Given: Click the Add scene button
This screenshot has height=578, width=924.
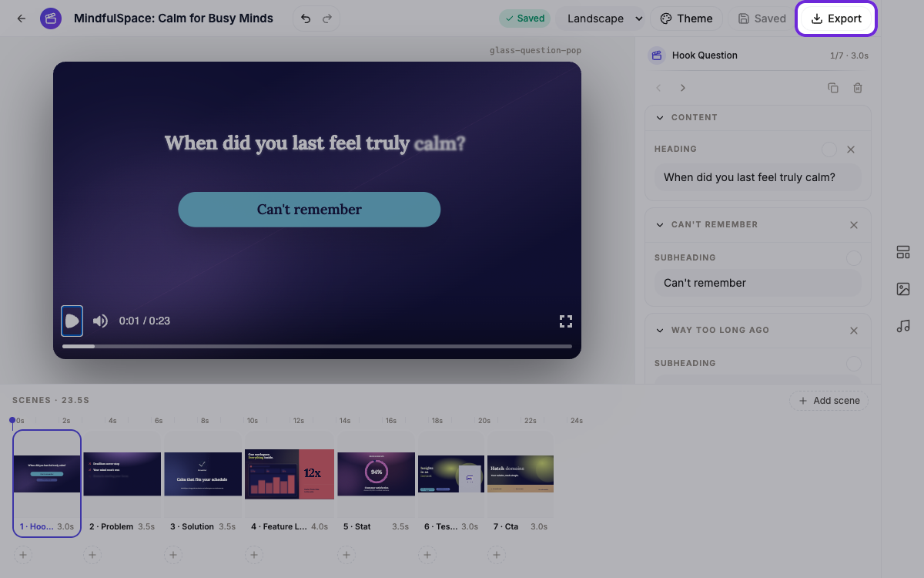Looking at the screenshot, I should (829, 401).
